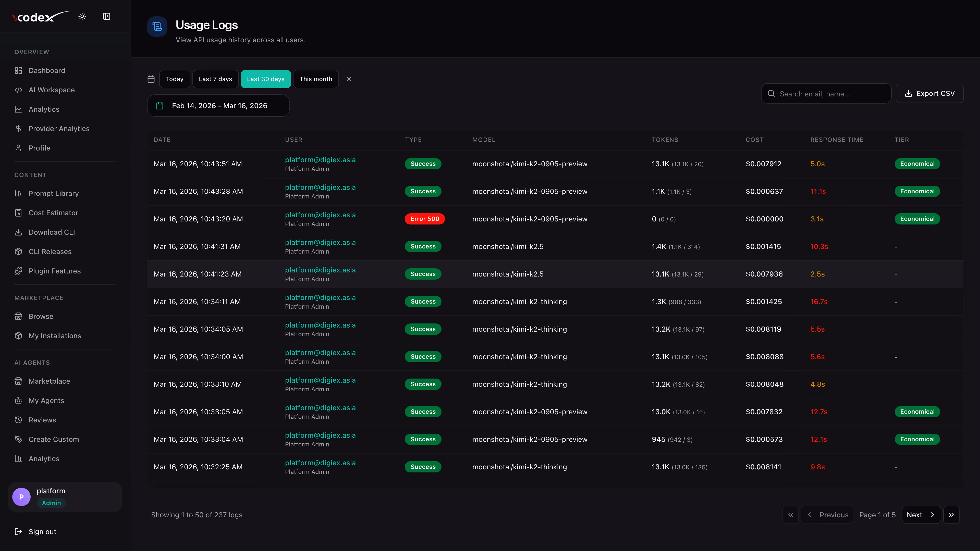
Task: Jump to last page double-chevron
Action: [x=951, y=515]
